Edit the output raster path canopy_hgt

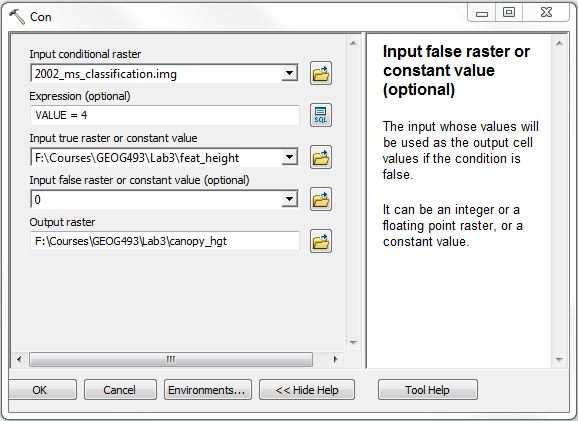165,241
